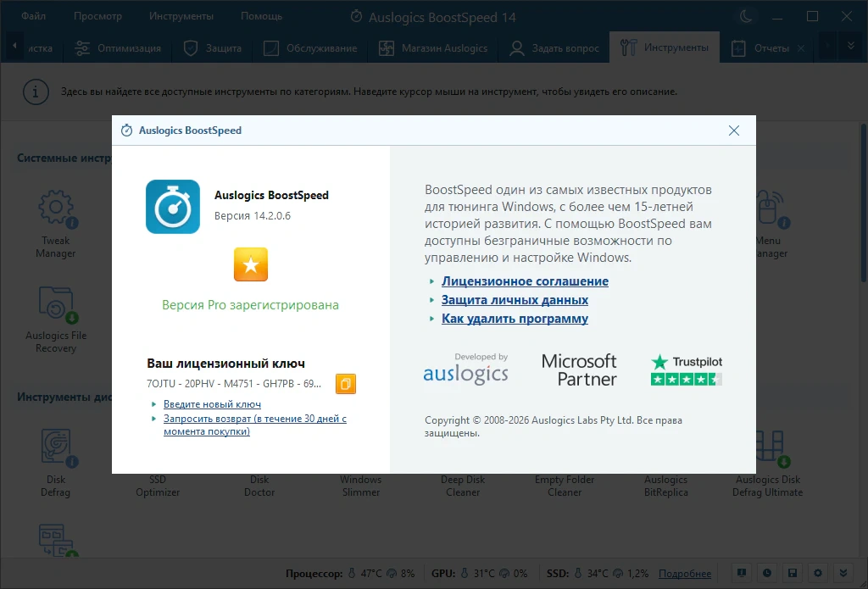868x589 pixels.
Task: Open SSD Optimizer tool
Action: pyautogui.click(x=158, y=486)
